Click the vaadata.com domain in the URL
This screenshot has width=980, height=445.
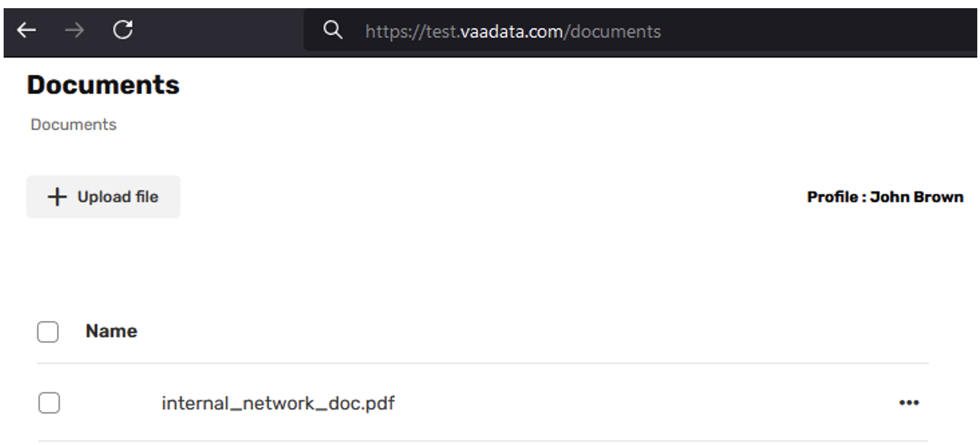click(511, 32)
